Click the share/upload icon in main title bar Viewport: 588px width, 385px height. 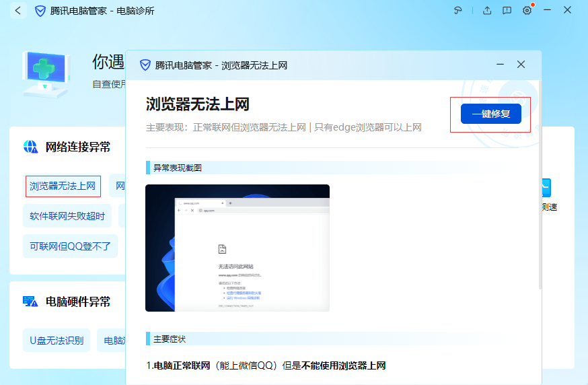tap(487, 11)
